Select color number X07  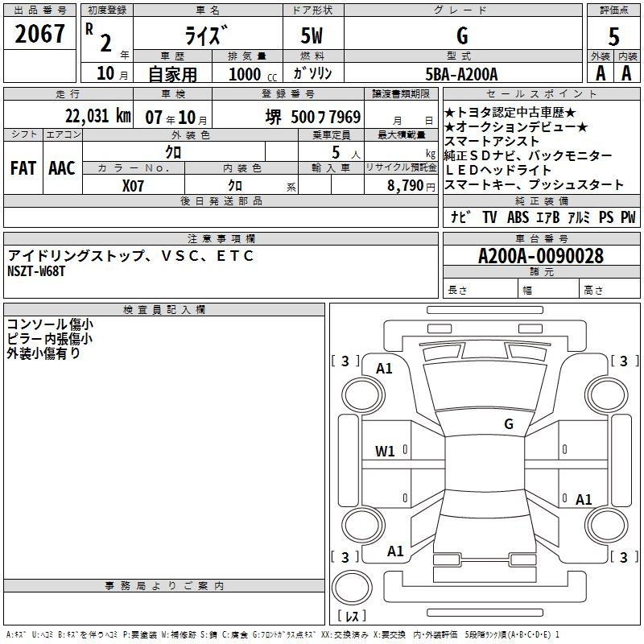pyautogui.click(x=133, y=186)
